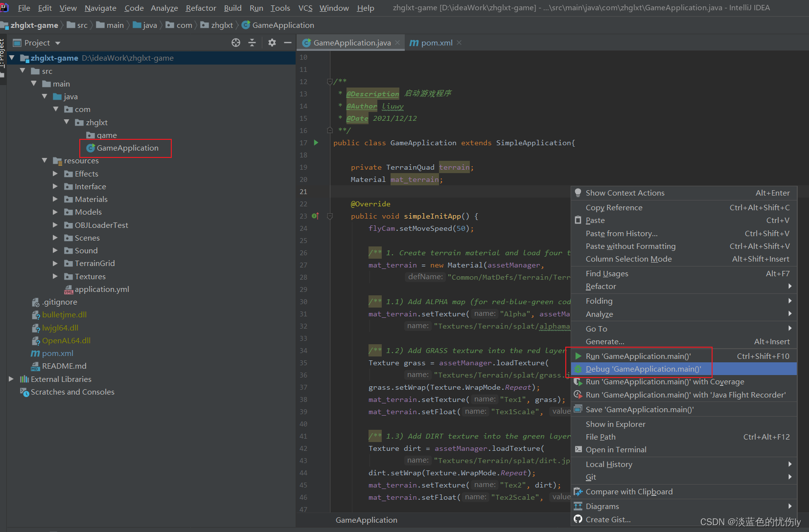Click the Debug bug icon in context menu
Image resolution: width=809 pixels, height=532 pixels.
coord(578,369)
